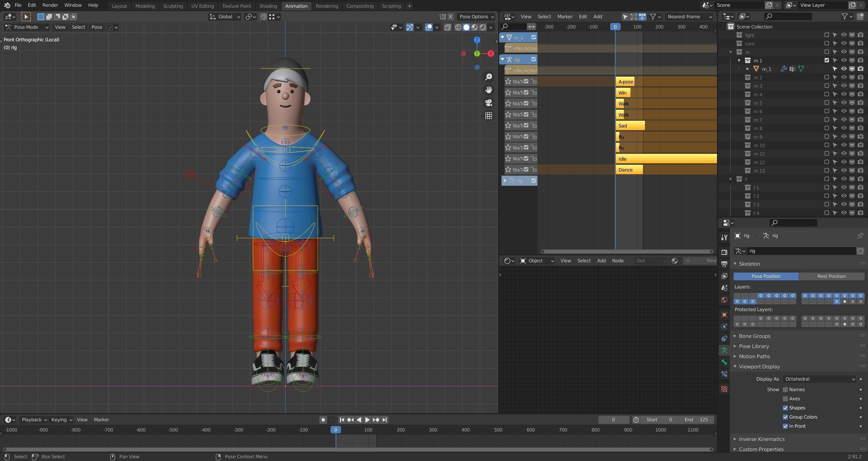Hide the light collection in viewport
The image size is (868, 461).
pyautogui.click(x=844, y=35)
